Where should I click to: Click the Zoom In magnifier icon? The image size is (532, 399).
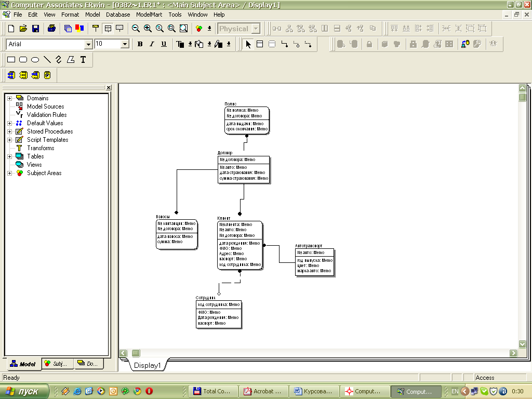point(148,29)
